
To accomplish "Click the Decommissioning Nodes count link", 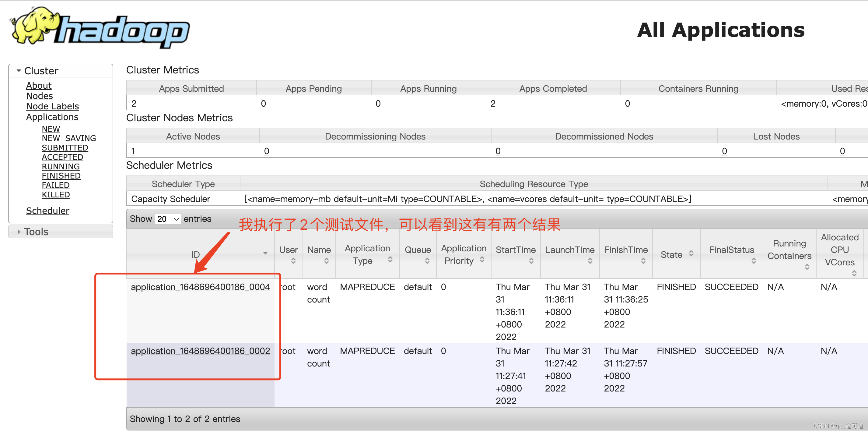I will coord(267,151).
